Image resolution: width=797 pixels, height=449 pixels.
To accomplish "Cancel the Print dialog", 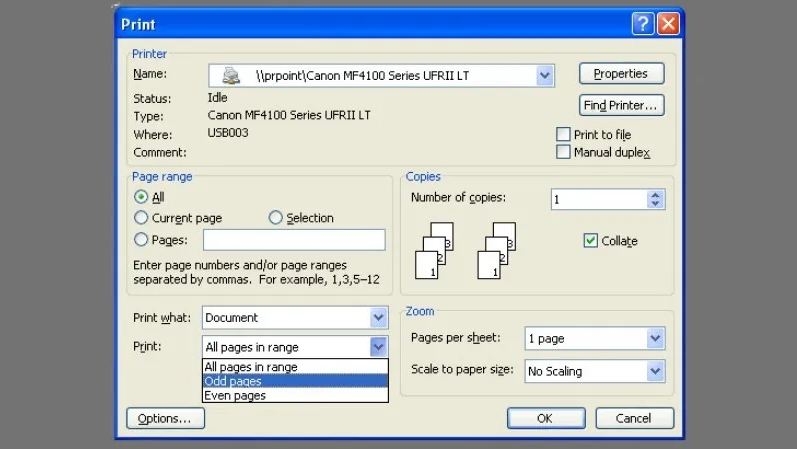I will [x=634, y=418].
